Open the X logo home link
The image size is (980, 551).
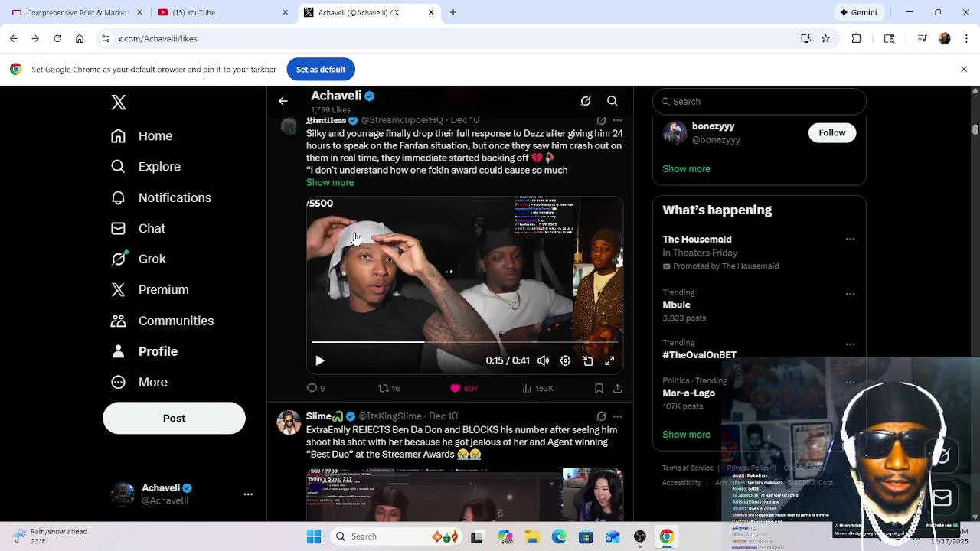click(x=119, y=103)
